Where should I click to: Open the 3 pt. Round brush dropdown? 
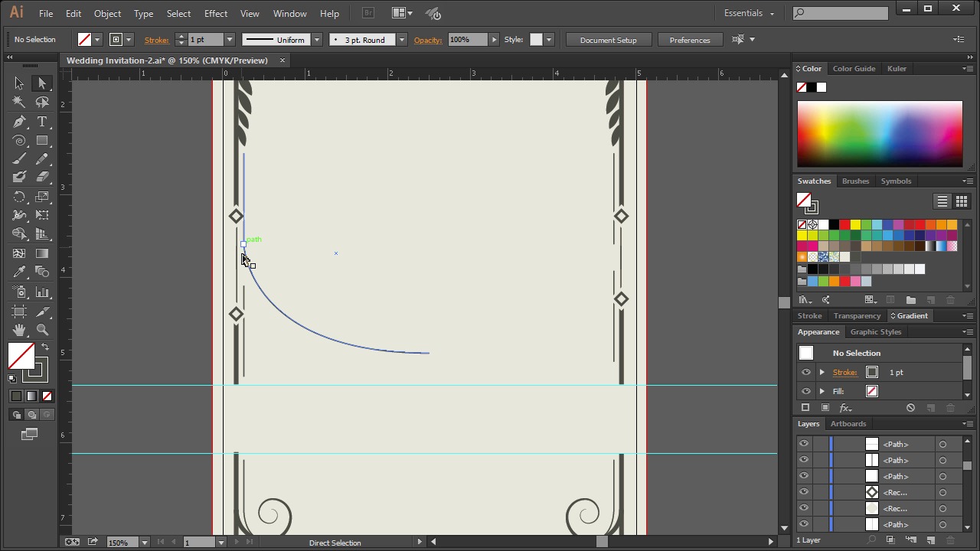(401, 40)
